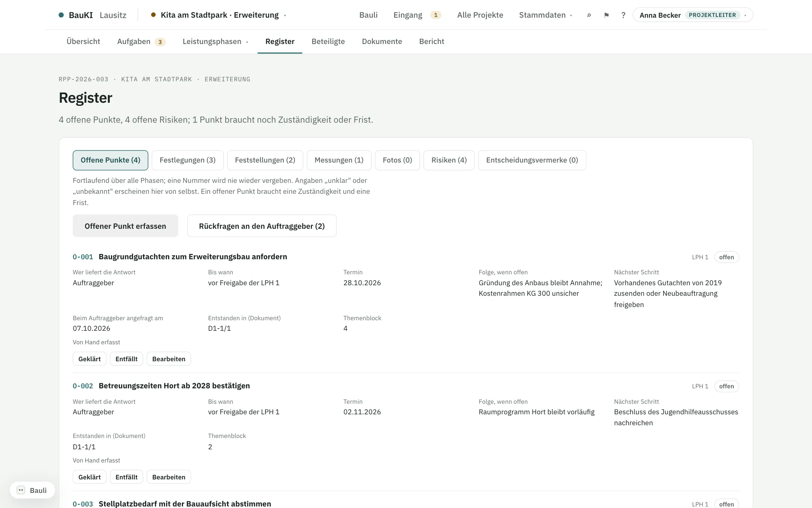The height and width of the screenshot is (508, 812).
Task: Open the Bauli chat bubble at bottom left
Action: point(32,490)
